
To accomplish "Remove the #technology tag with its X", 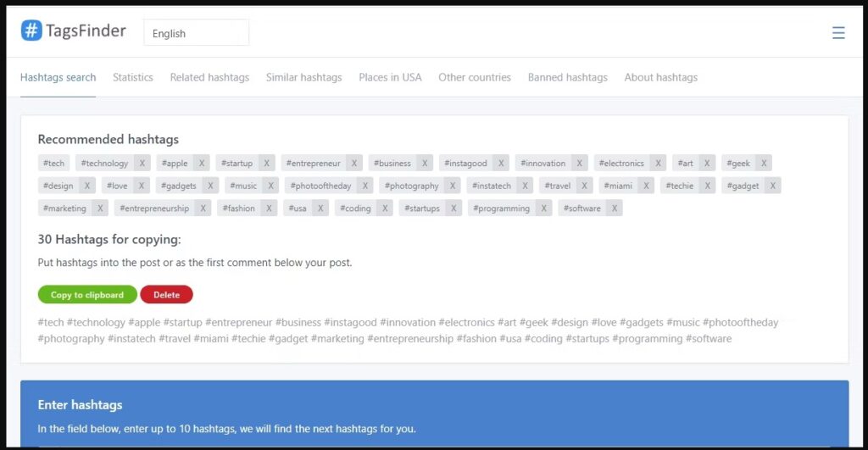I will (142, 164).
